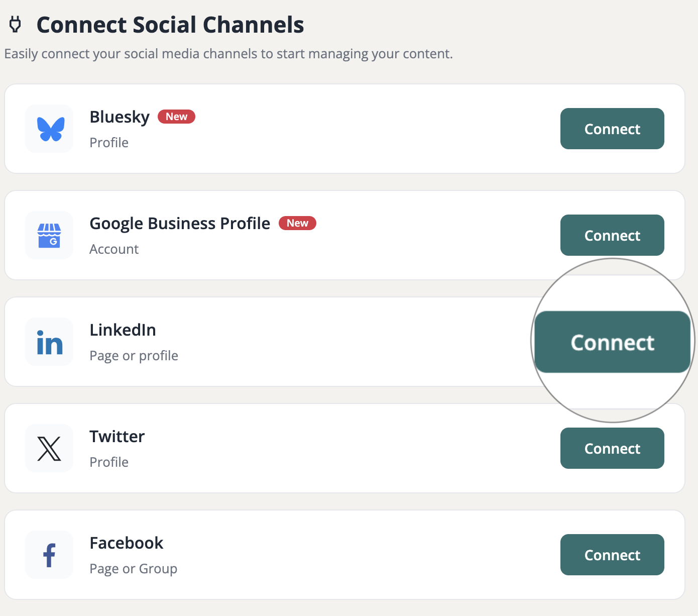The height and width of the screenshot is (616, 698).
Task: Click the "Bluesky" channel name
Action: point(119,117)
